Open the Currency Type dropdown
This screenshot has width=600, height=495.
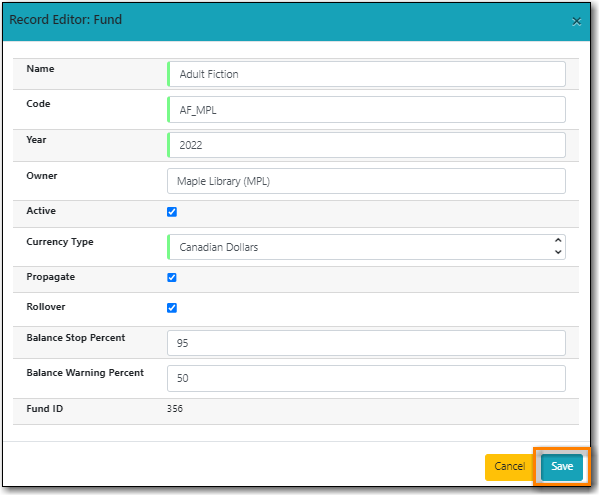(366, 246)
